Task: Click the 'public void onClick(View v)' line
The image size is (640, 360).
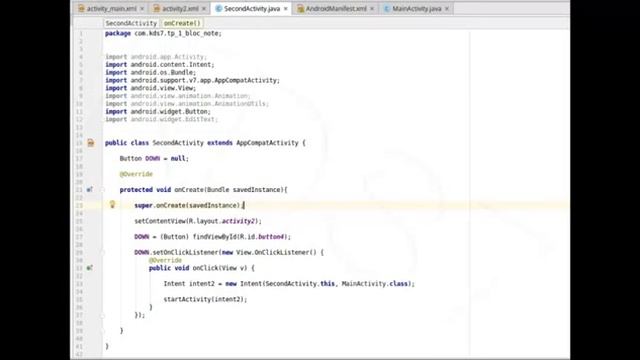Action: [x=202, y=268]
